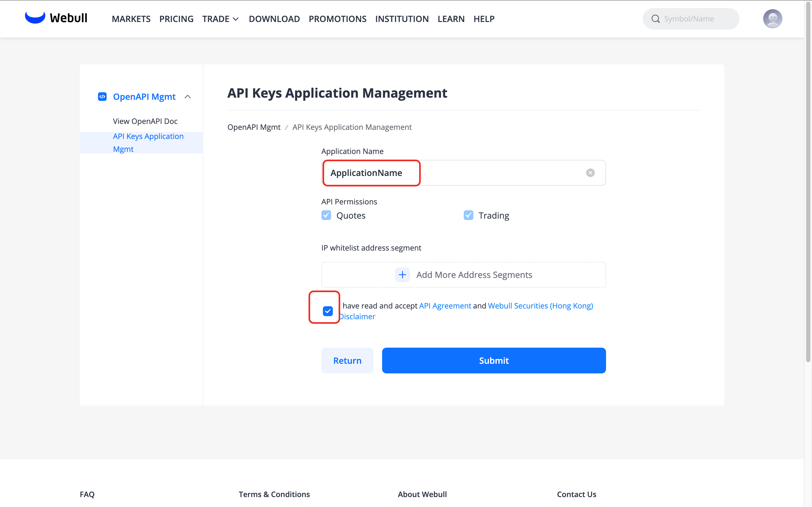Select View OpenAPI Doc in the sidebar
The height and width of the screenshot is (507, 812).
click(145, 121)
